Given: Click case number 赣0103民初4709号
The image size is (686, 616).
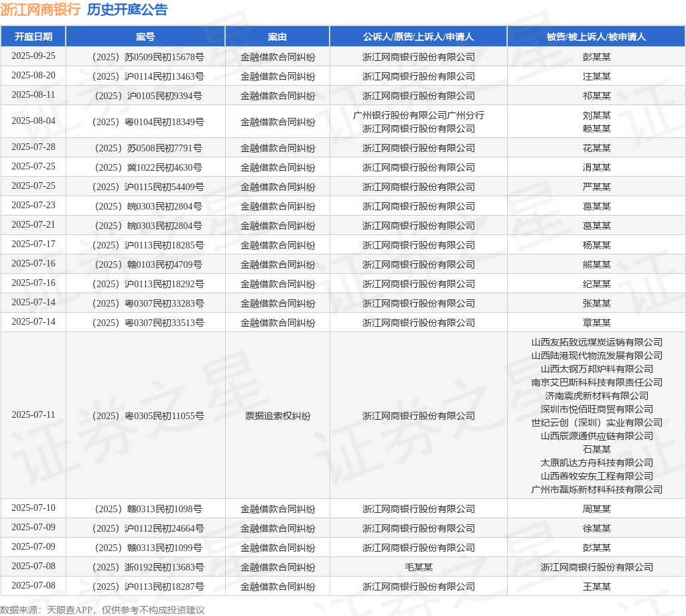Looking at the screenshot, I should pyautogui.click(x=148, y=264).
